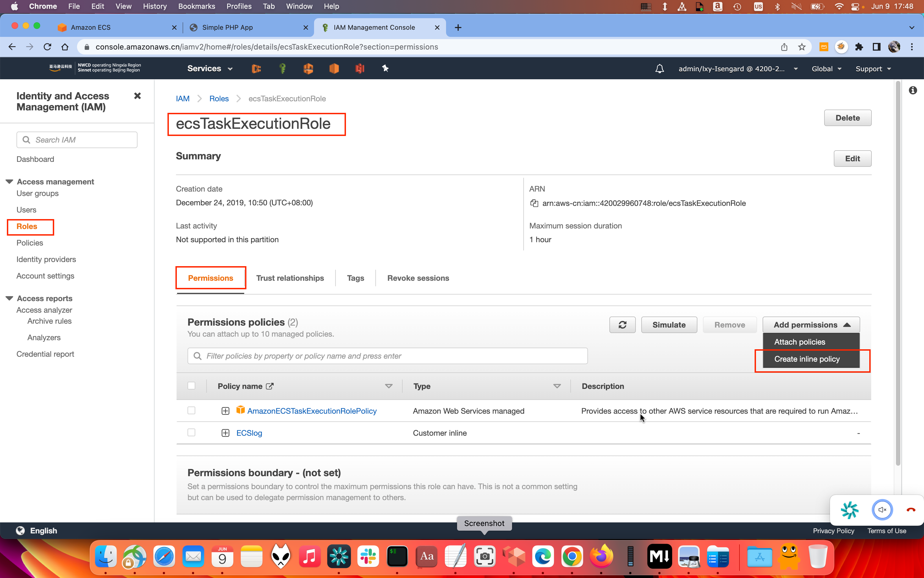Open the AmazonECSTaskExecutionRolePolicy link
This screenshot has height=578, width=924.
point(312,411)
